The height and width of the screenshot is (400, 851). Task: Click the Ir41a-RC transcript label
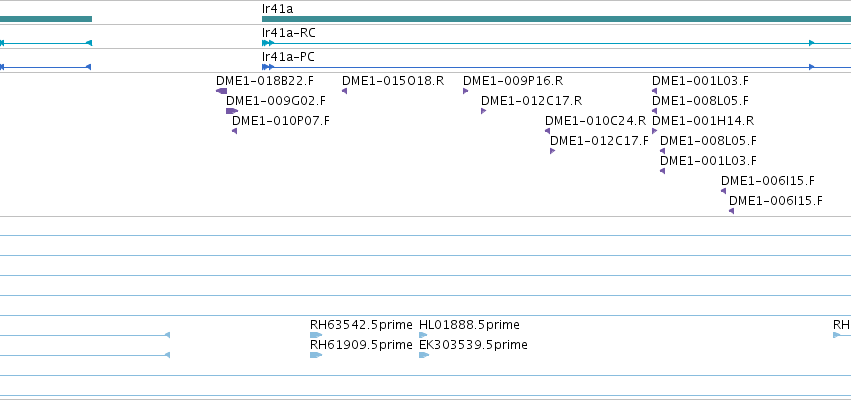click(289, 33)
